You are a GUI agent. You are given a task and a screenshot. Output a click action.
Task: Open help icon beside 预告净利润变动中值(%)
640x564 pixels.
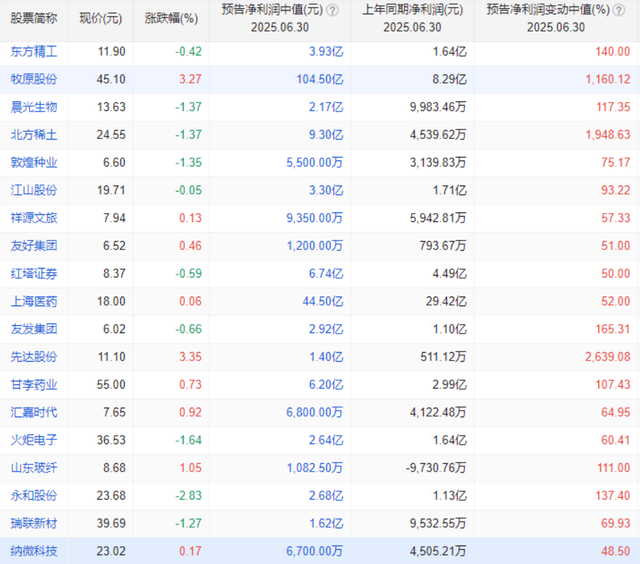pyautogui.click(x=619, y=10)
